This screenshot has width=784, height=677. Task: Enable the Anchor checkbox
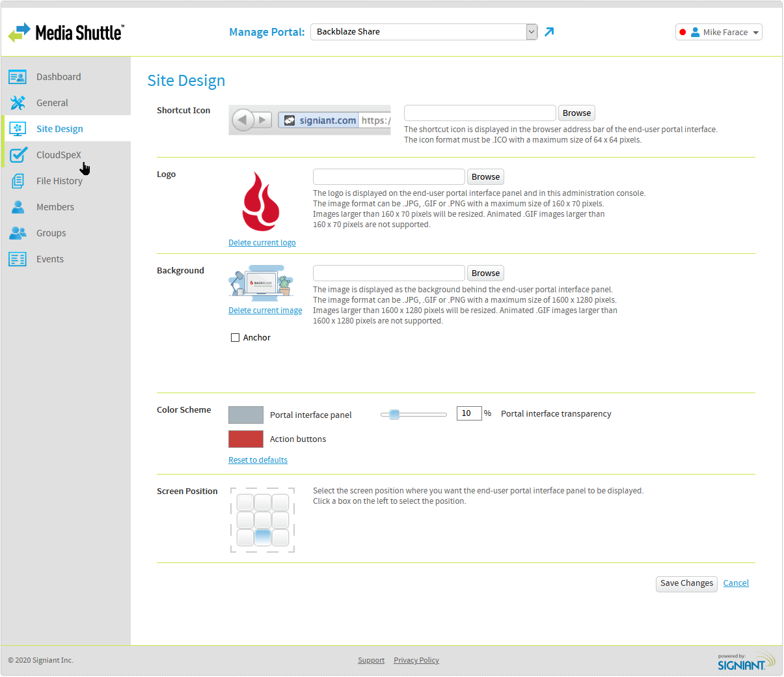click(236, 338)
